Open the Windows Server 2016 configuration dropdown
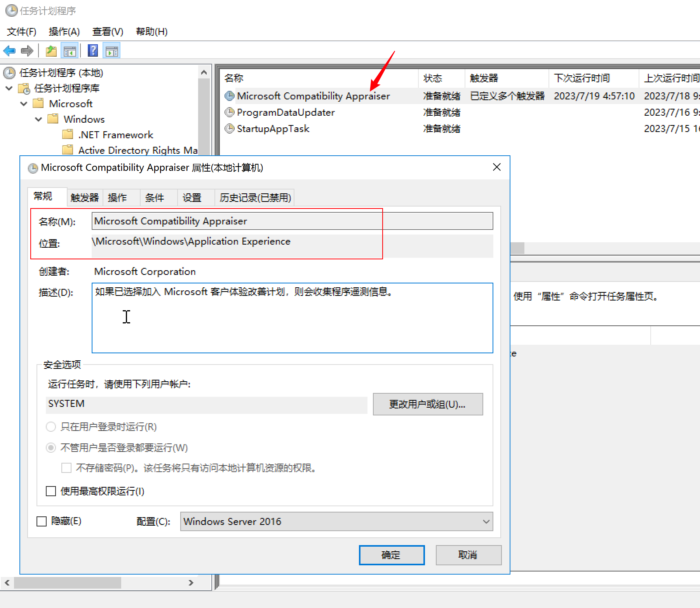 point(484,521)
